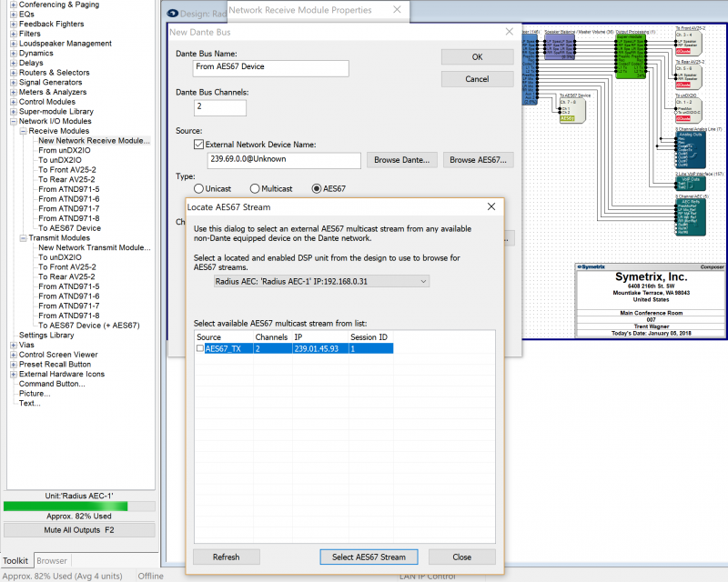Click the 8 Channel Analog Outs module
The width and height of the screenshot is (728, 582).
[x=689, y=148]
